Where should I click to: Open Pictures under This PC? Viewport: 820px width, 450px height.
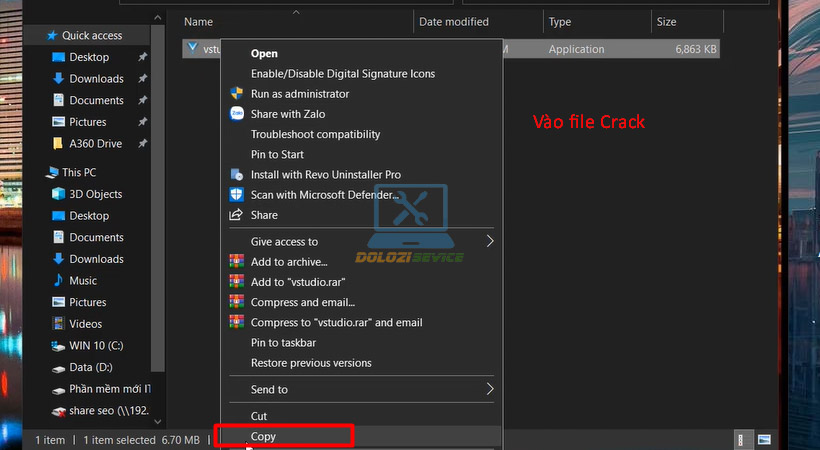[x=87, y=302]
